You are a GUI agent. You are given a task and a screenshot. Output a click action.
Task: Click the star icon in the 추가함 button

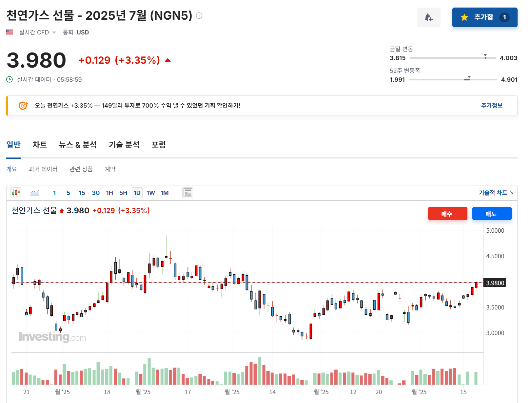464,17
